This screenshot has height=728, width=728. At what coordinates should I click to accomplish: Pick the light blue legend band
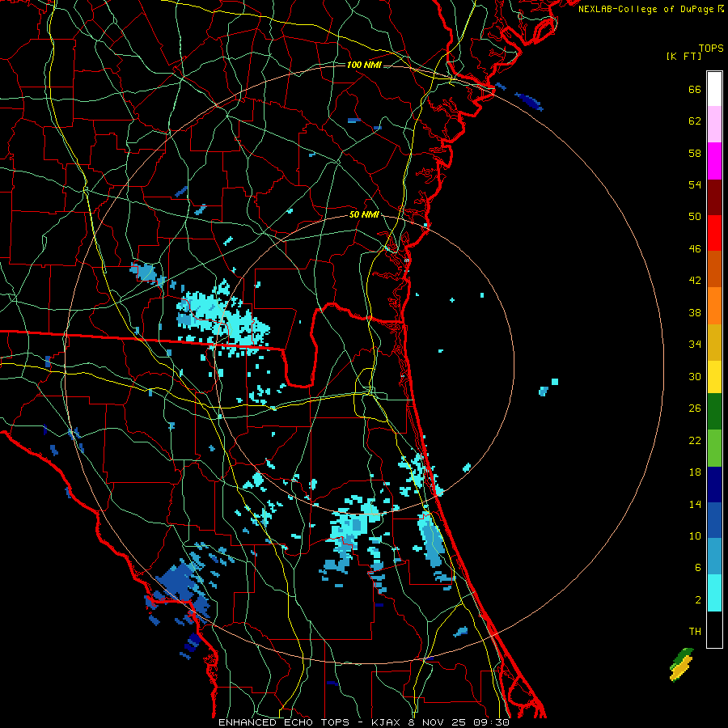(714, 557)
